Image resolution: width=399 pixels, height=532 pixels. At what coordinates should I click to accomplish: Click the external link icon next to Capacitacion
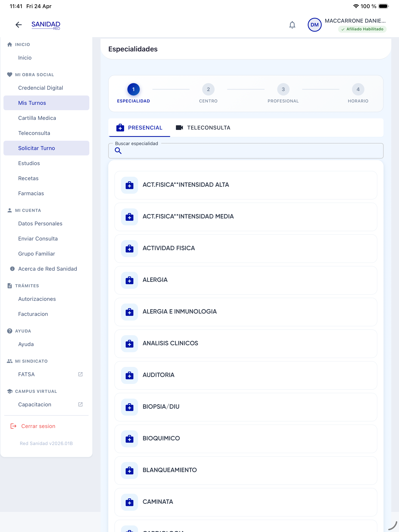click(80, 405)
